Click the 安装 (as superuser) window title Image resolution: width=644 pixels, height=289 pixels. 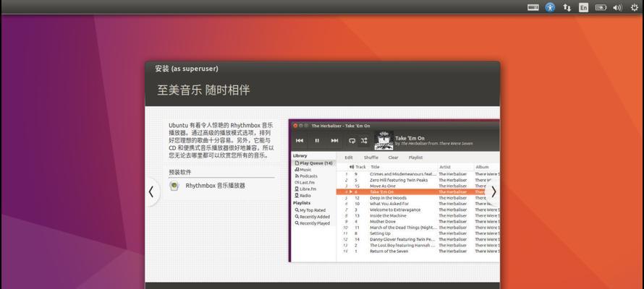tap(187, 69)
